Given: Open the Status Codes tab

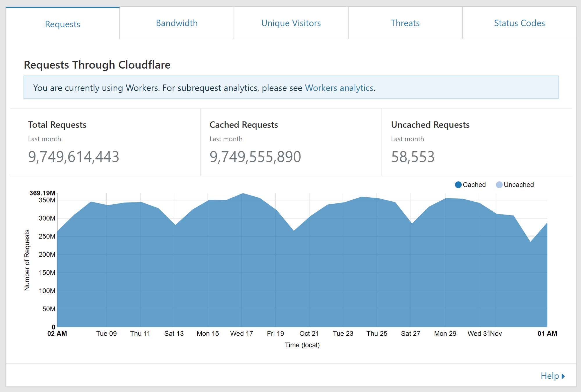Looking at the screenshot, I should (x=519, y=23).
